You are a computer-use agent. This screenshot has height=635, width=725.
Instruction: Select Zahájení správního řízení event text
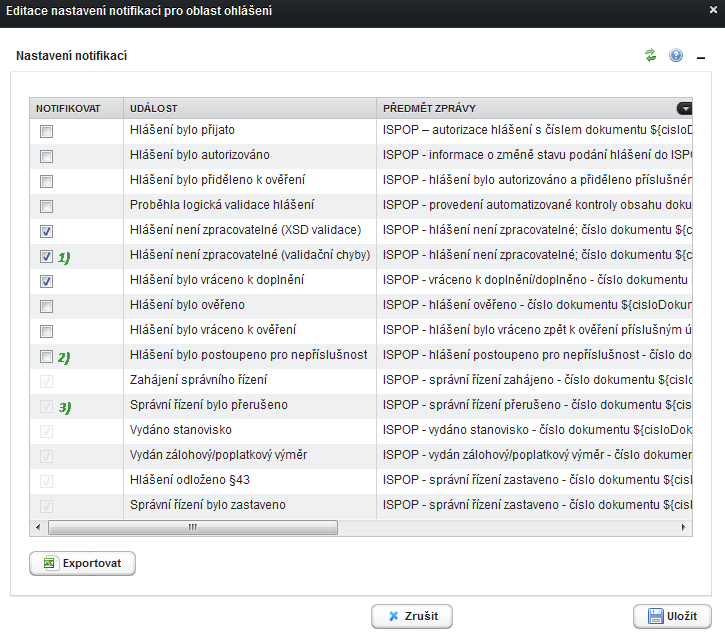click(198, 380)
